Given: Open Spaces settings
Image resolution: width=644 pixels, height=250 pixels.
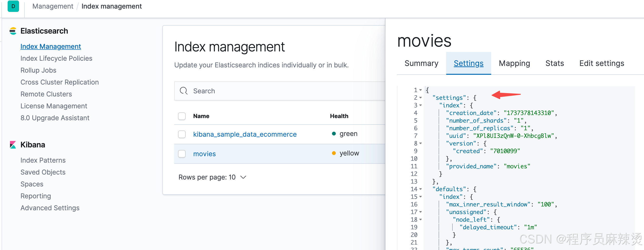Looking at the screenshot, I should [x=32, y=184].
